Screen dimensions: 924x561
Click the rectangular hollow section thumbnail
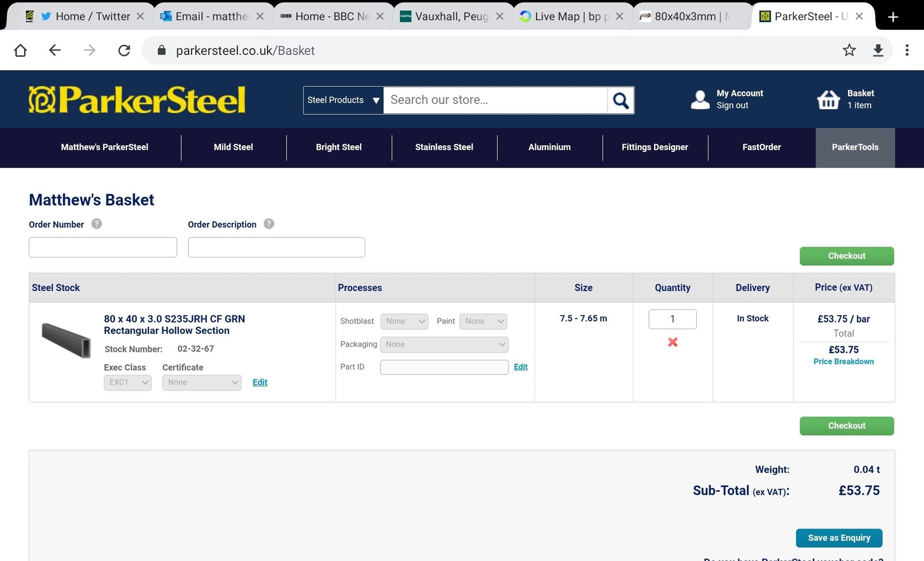[66, 340]
